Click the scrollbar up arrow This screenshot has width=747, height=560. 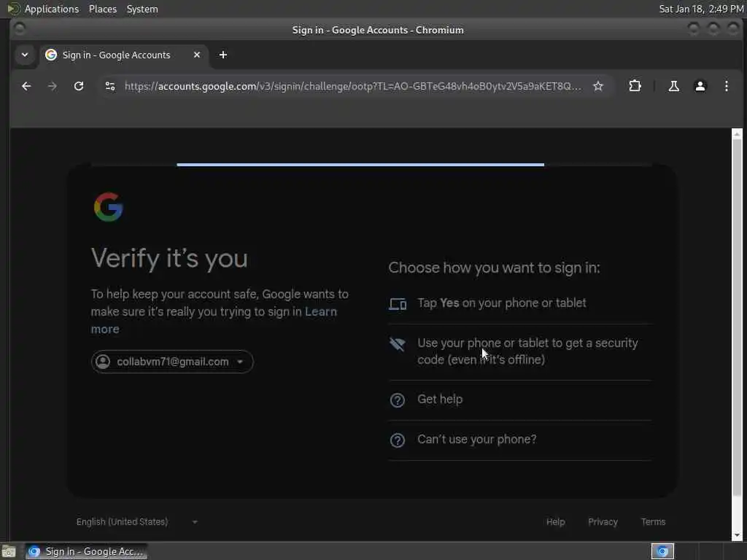pos(737,134)
